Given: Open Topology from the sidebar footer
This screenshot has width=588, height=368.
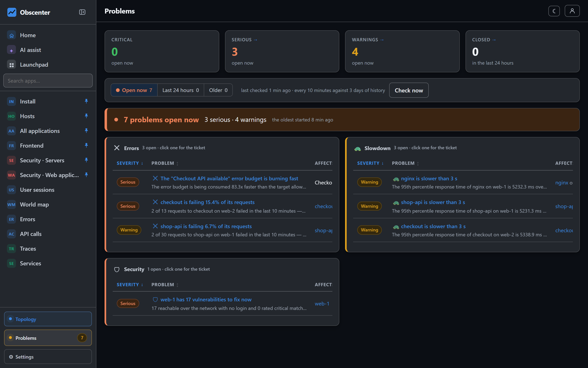Looking at the screenshot, I should pos(48,319).
